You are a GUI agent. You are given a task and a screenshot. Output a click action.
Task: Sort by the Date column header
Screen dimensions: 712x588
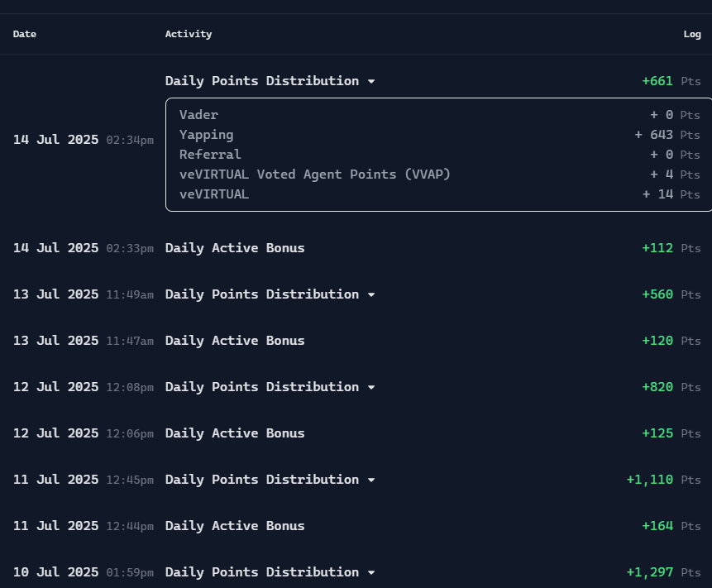click(x=24, y=34)
